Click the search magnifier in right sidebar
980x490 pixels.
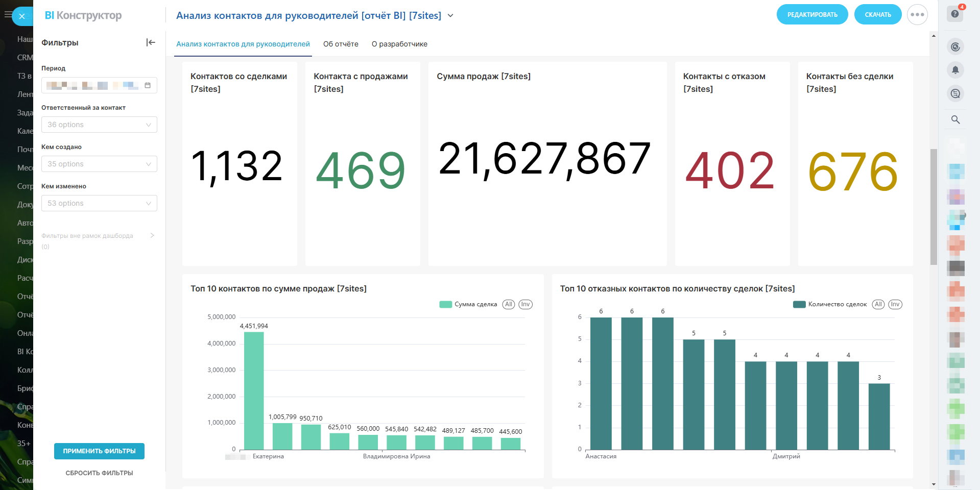(x=955, y=119)
